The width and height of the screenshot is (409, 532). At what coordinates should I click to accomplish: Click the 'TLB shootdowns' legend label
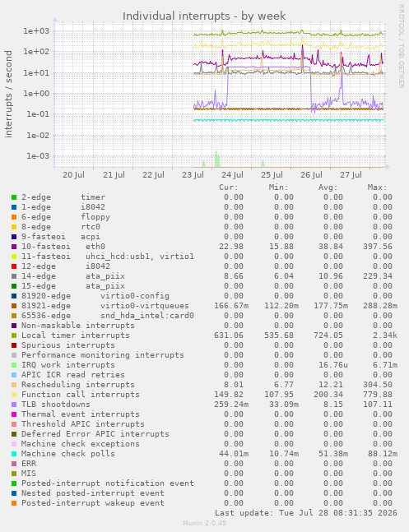(x=56, y=404)
